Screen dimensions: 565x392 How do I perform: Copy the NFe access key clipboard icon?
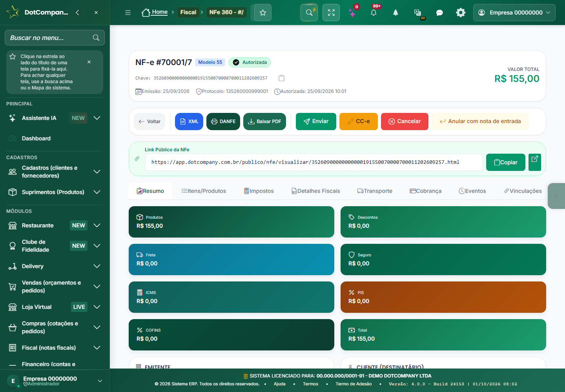coord(281,78)
